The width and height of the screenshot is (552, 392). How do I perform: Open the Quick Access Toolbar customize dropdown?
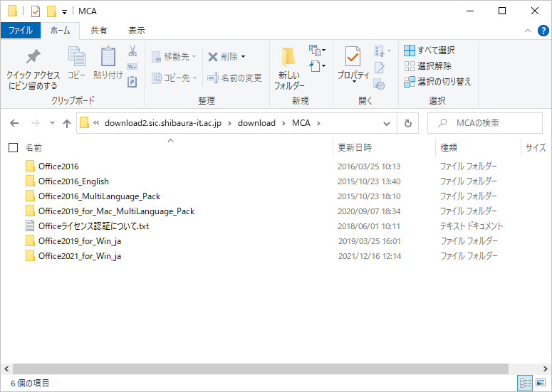(x=64, y=12)
